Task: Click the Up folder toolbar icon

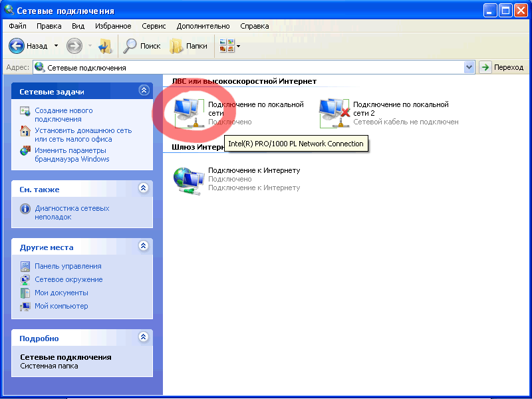Action: click(x=106, y=46)
